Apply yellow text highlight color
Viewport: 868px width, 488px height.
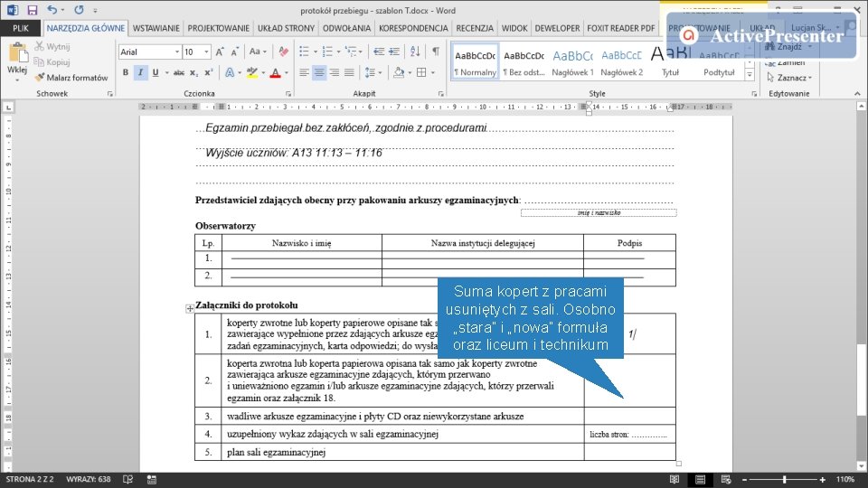[252, 72]
